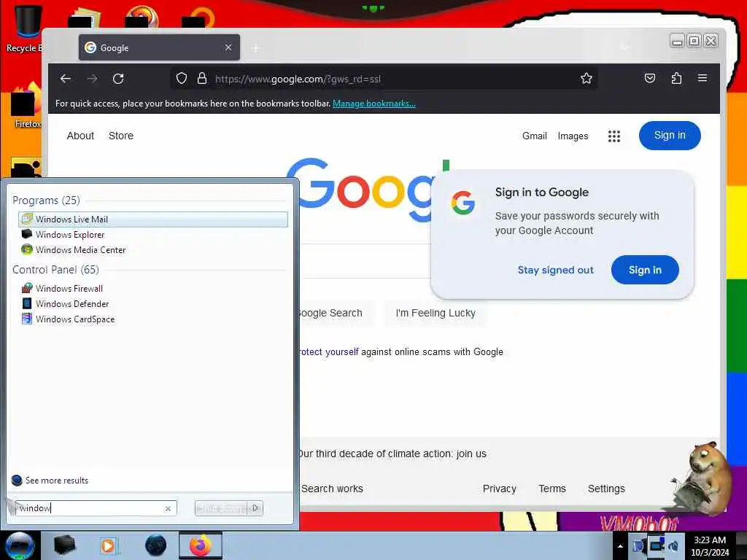
Task: Save page to Pocket icon
Action: (650, 78)
